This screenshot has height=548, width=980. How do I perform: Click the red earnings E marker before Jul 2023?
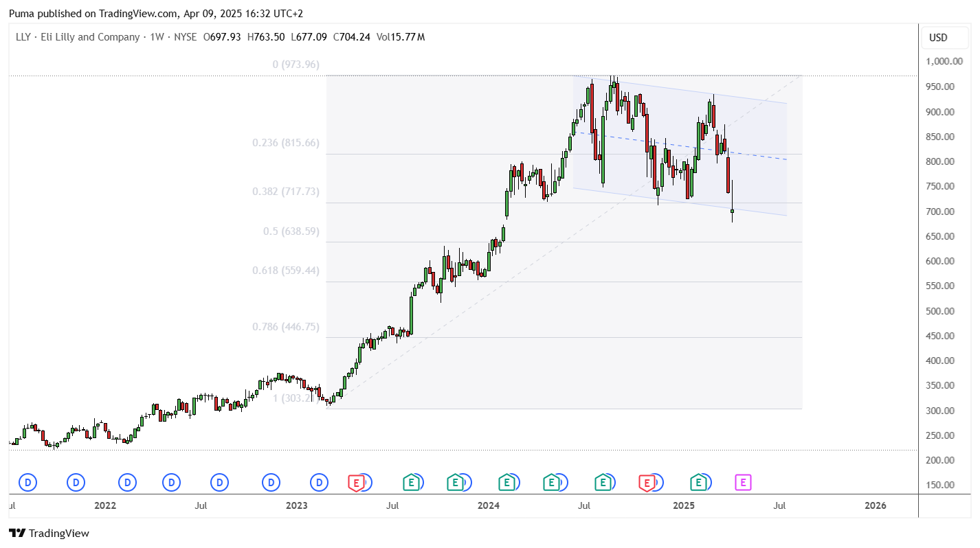click(x=356, y=483)
